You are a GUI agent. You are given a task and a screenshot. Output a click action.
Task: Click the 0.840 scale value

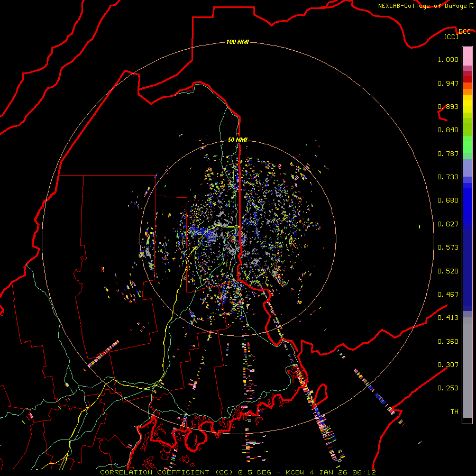coord(448,130)
